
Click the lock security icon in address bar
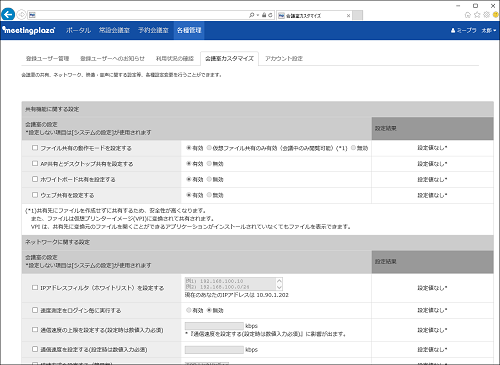tap(264, 15)
